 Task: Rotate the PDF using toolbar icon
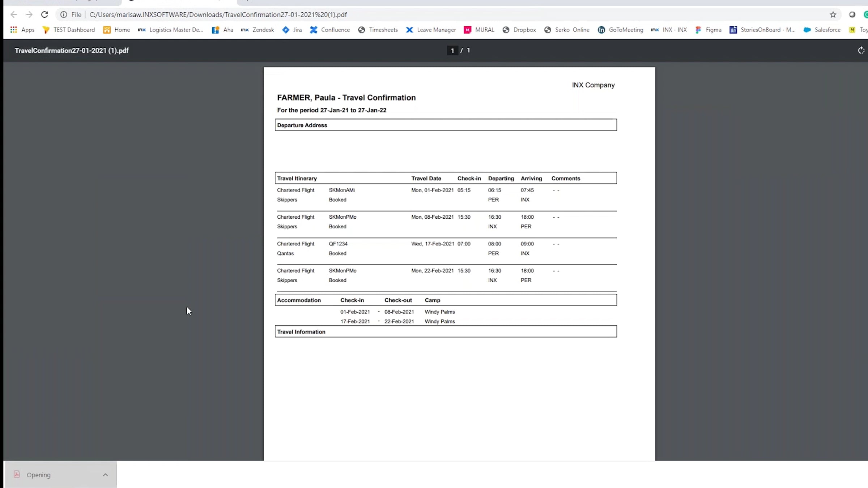point(861,50)
